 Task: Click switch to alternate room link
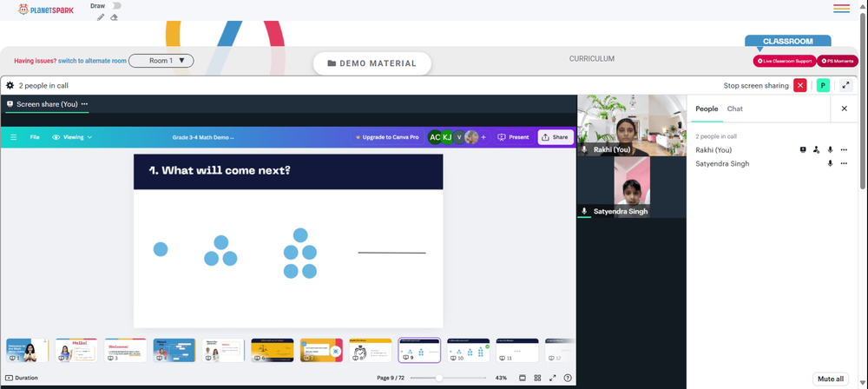(x=93, y=61)
